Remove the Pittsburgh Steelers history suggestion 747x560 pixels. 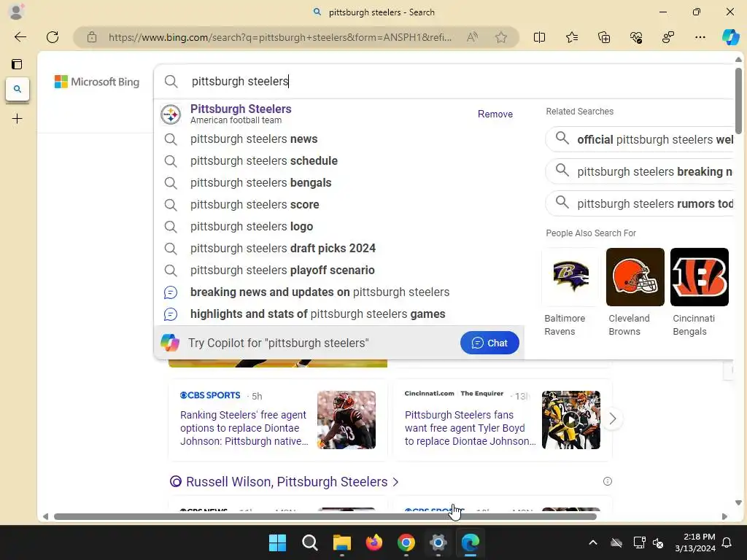pos(495,114)
